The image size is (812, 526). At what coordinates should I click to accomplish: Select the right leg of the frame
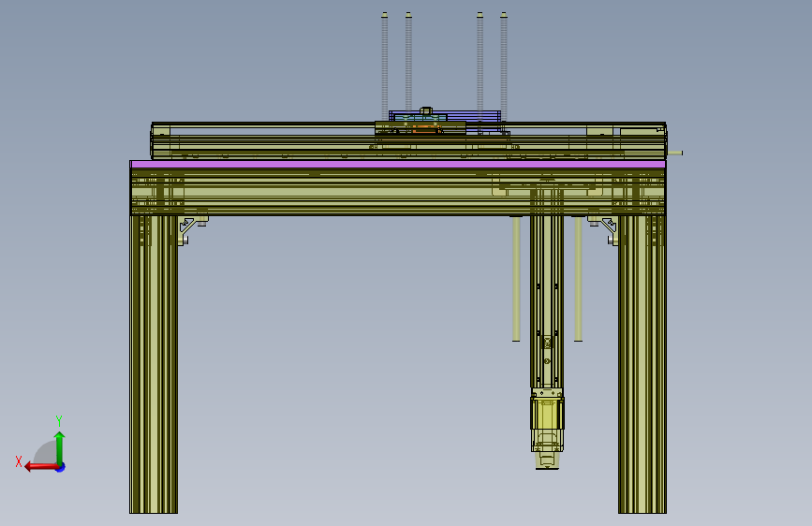tap(642, 364)
